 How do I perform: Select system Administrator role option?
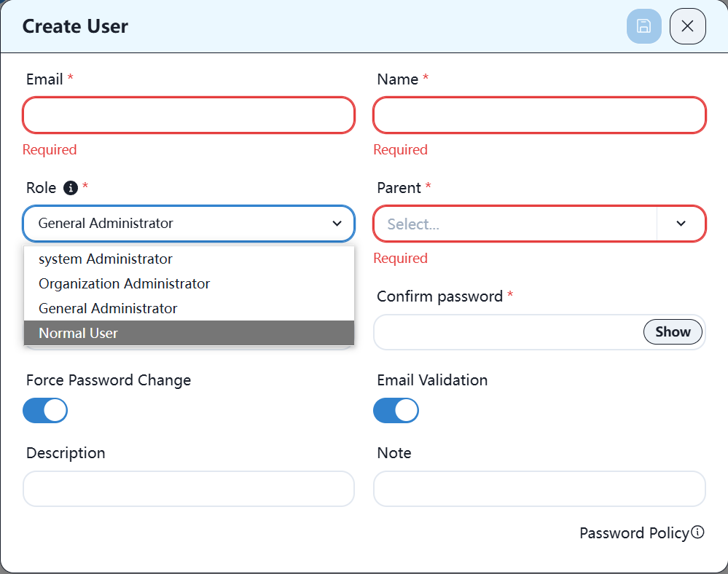pos(106,259)
